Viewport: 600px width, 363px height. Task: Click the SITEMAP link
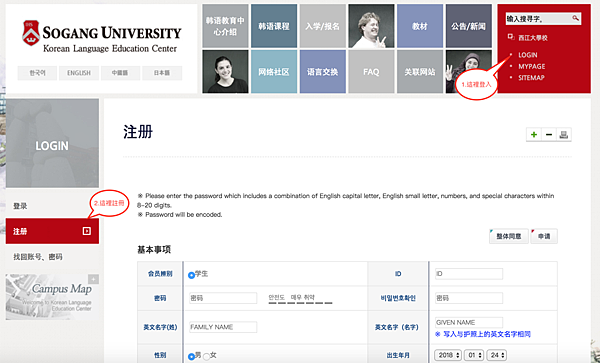531,78
